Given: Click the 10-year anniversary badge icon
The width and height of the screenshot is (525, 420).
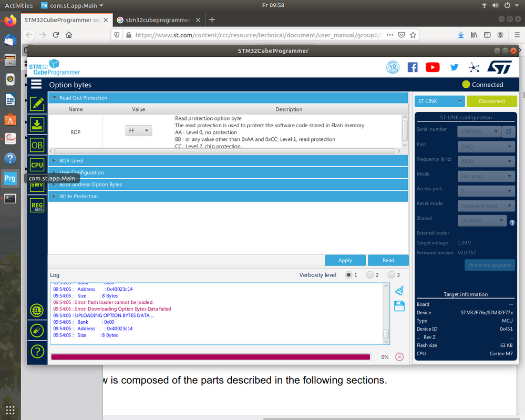Looking at the screenshot, I should (393, 67).
